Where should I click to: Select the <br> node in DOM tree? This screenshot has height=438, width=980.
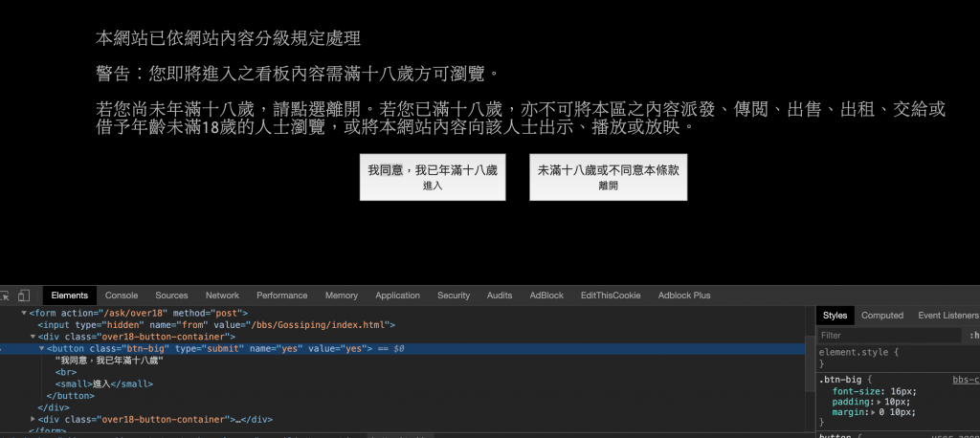[x=66, y=372]
